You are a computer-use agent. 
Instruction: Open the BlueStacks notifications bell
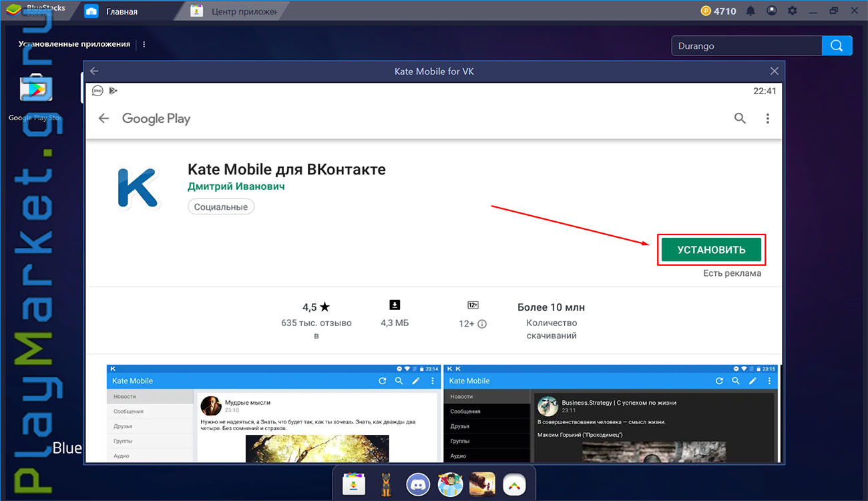(x=751, y=11)
